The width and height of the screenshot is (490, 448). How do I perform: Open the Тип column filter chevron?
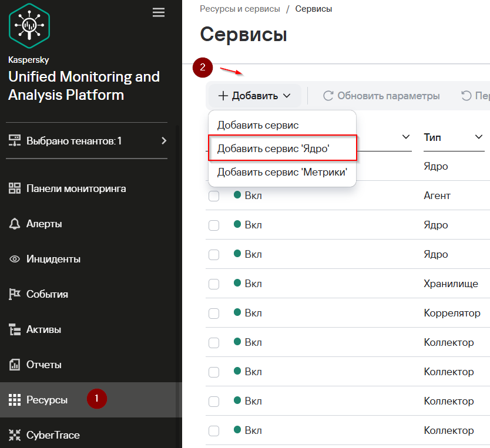(x=479, y=137)
